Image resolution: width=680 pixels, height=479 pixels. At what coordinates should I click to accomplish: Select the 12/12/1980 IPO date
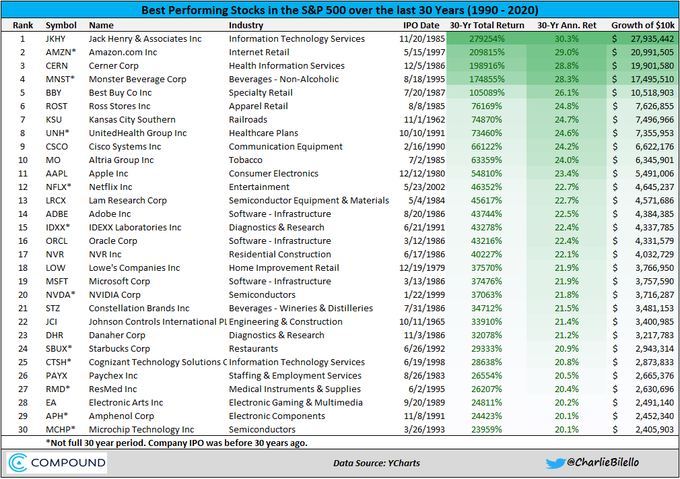point(422,173)
